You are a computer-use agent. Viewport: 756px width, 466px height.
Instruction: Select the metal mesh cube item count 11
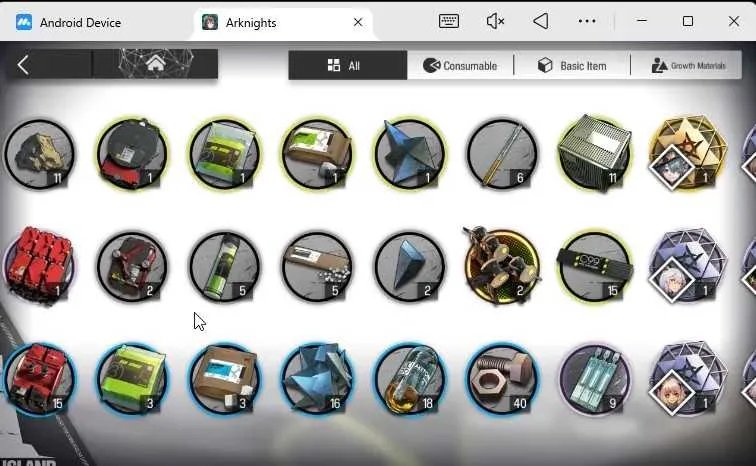(x=594, y=153)
